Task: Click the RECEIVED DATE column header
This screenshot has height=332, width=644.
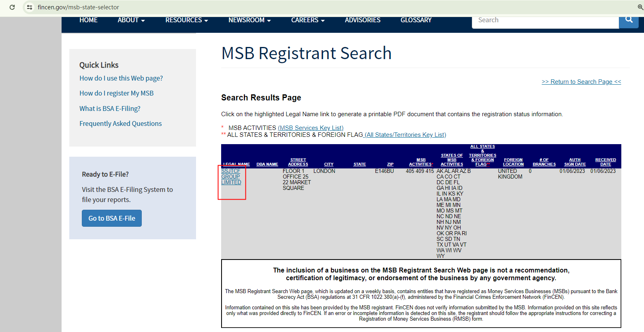Action: (606, 162)
